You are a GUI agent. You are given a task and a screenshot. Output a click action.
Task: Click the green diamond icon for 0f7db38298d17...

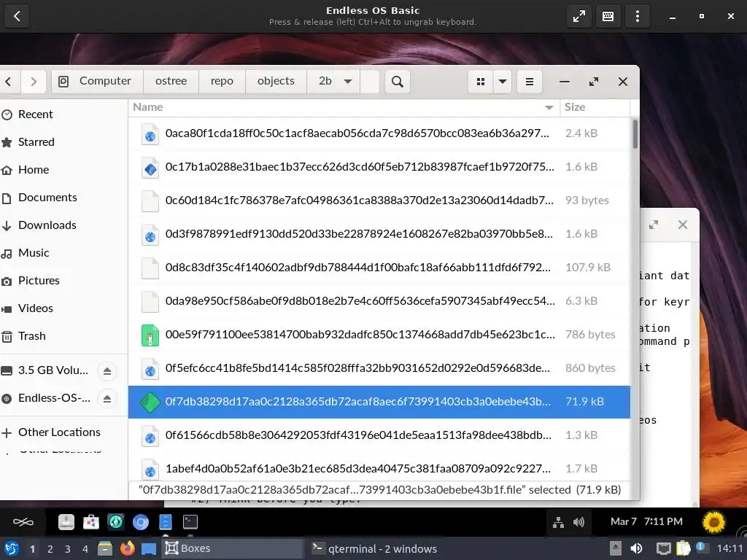(150, 402)
